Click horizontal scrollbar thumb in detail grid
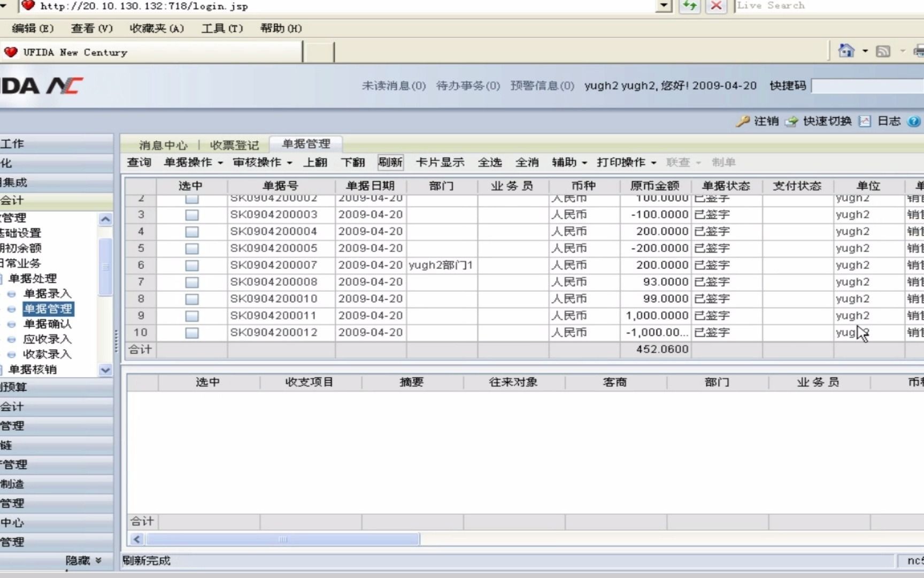 (283, 539)
